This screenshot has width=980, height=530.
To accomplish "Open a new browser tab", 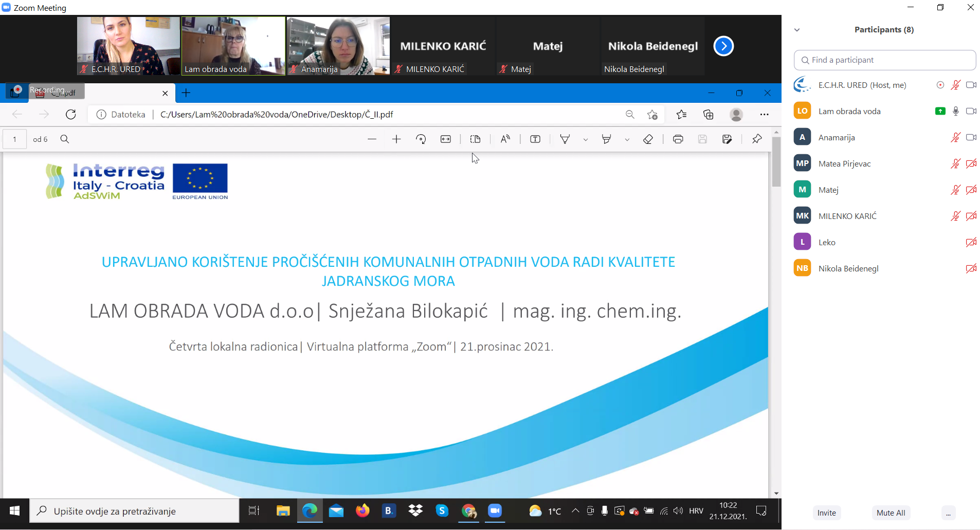I will point(186,93).
